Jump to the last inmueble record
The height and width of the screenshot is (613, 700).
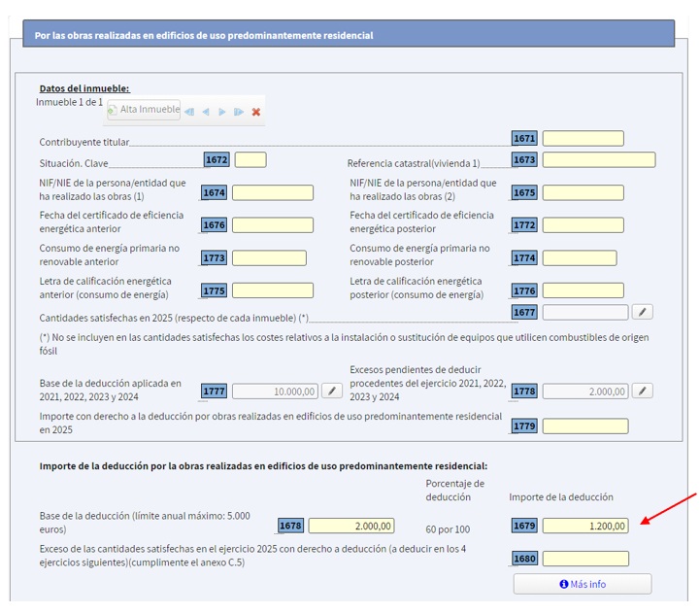[239, 112]
